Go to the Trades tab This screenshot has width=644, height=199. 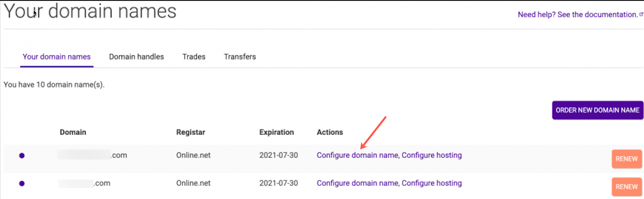pos(194,57)
